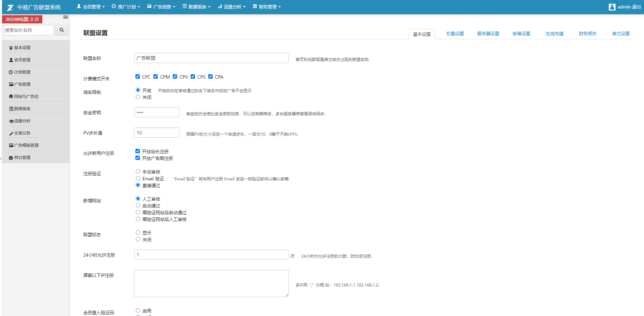Click the 文章公告 pencil icon in sidebar
The width and height of the screenshot is (644, 316).
click(x=11, y=133)
